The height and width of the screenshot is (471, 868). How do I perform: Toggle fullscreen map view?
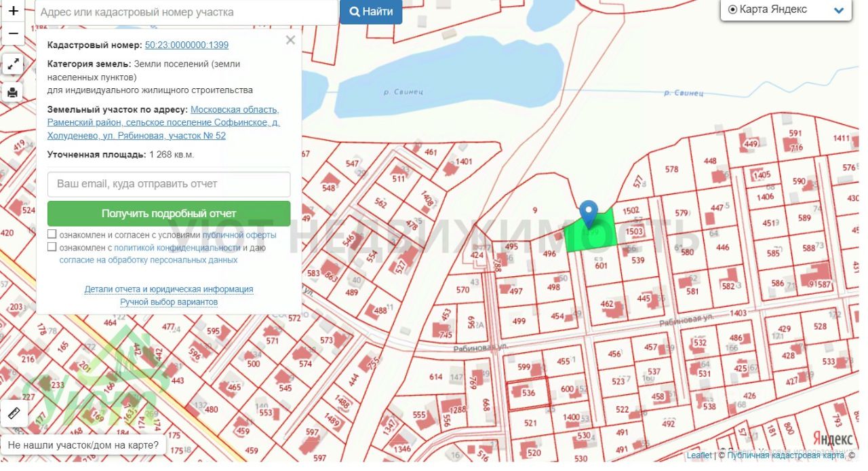[x=13, y=64]
